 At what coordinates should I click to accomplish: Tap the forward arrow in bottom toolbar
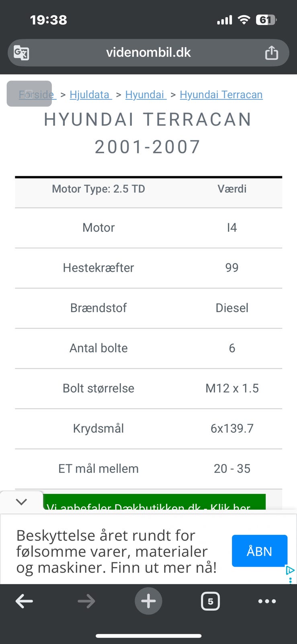click(86, 601)
